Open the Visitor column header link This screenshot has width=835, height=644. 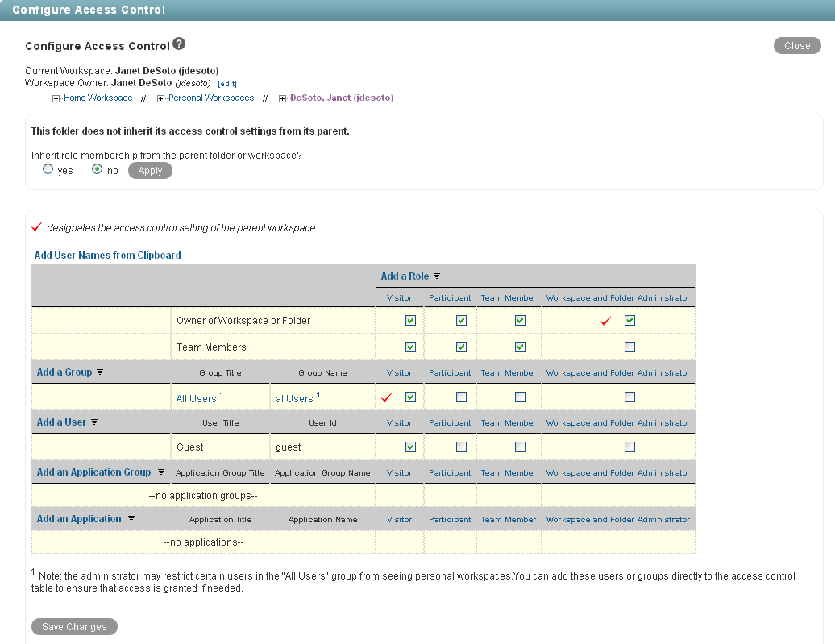pyautogui.click(x=399, y=297)
